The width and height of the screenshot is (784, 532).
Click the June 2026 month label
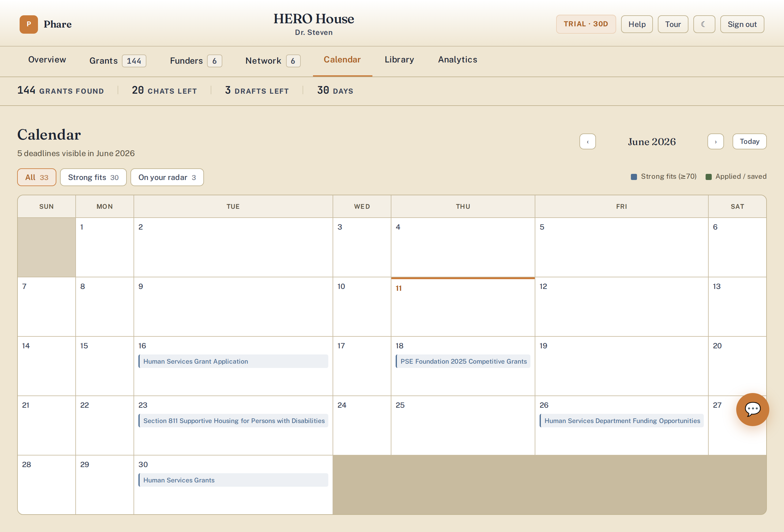[x=652, y=142]
